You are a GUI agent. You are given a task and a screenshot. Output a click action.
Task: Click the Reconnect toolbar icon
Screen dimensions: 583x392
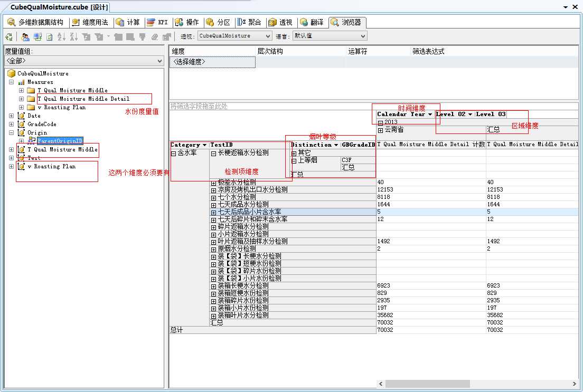point(37,36)
